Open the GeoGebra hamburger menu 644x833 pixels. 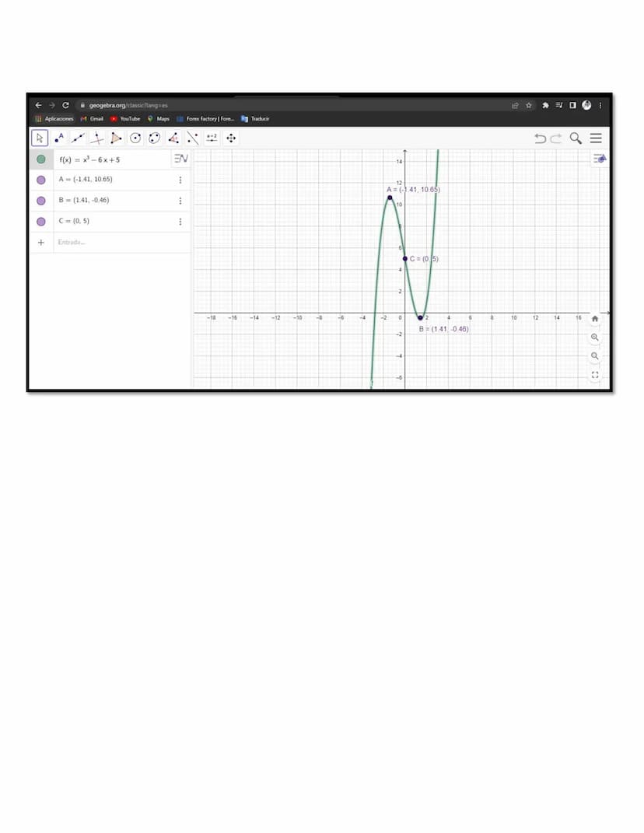click(596, 138)
